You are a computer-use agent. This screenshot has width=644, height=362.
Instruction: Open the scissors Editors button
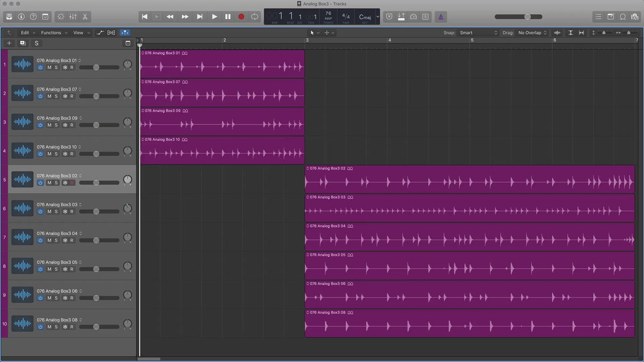pos(85,17)
